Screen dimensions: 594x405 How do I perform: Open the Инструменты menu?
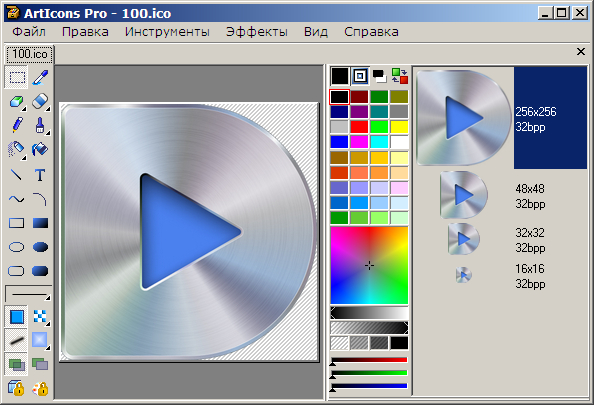click(x=167, y=32)
